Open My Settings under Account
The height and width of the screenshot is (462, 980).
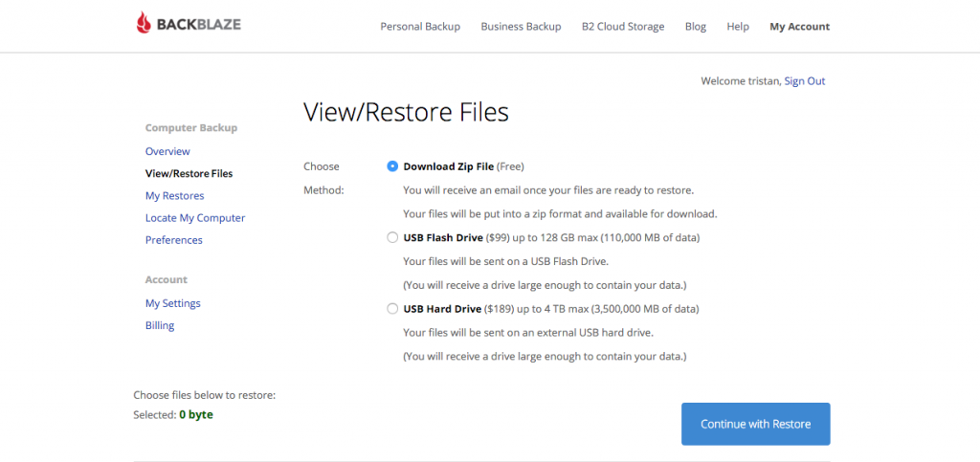pos(172,303)
